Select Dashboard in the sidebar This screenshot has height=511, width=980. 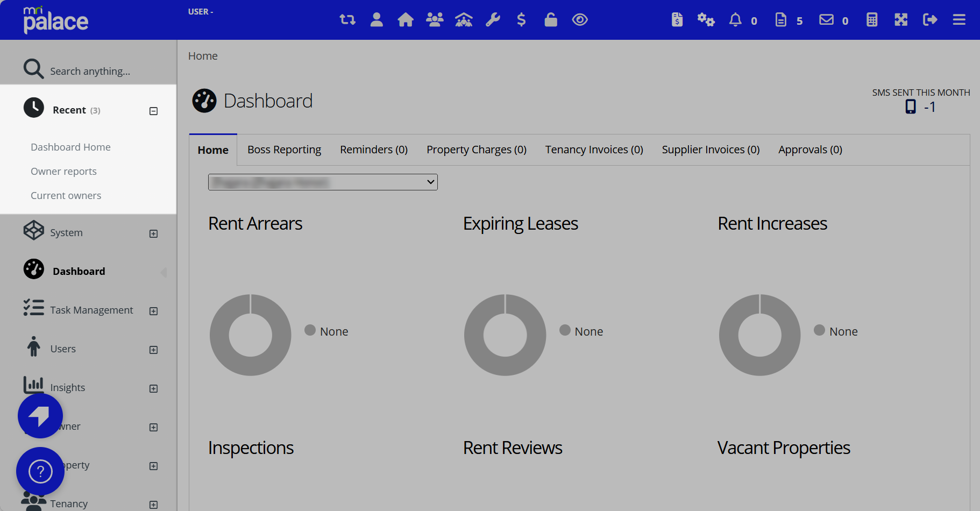point(79,271)
